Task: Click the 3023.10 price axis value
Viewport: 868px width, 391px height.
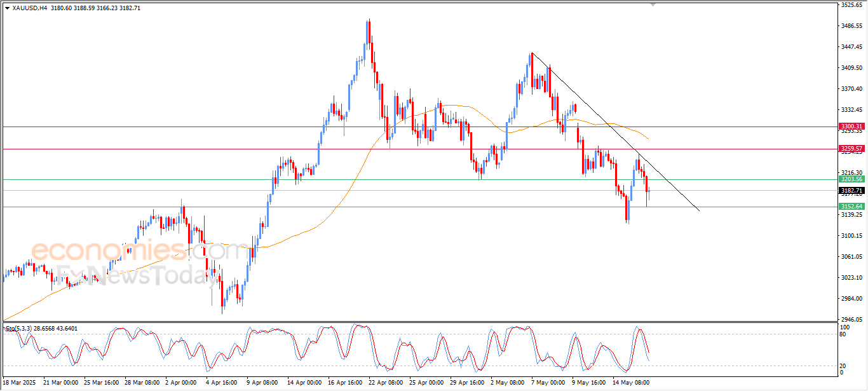Action: click(851, 278)
